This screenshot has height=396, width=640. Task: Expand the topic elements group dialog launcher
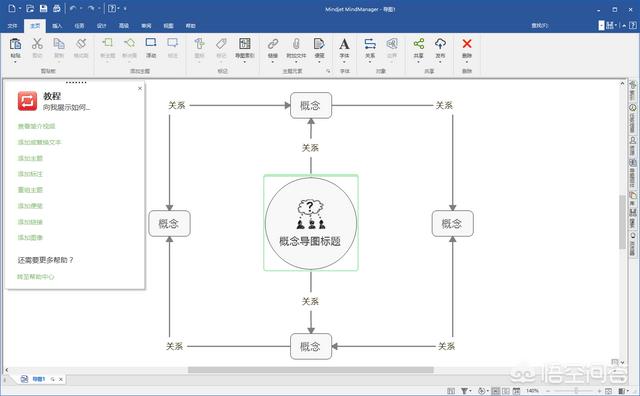pyautogui.click(x=328, y=71)
